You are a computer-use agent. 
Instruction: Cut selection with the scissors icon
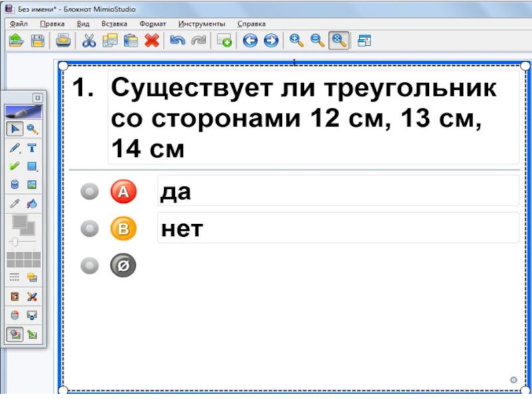(89, 41)
